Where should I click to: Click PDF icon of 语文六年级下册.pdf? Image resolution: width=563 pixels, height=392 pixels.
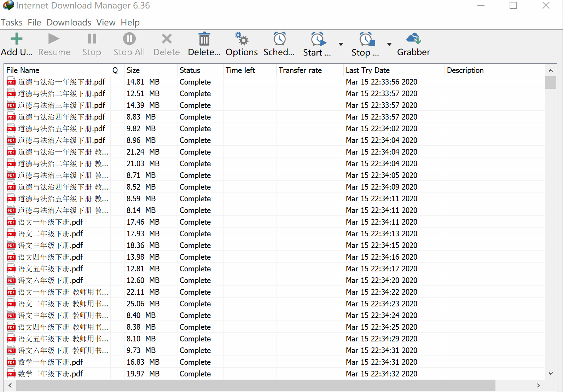tap(11, 280)
